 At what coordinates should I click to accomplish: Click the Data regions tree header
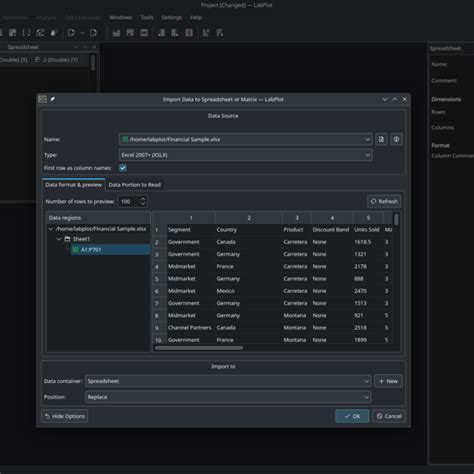click(x=98, y=218)
